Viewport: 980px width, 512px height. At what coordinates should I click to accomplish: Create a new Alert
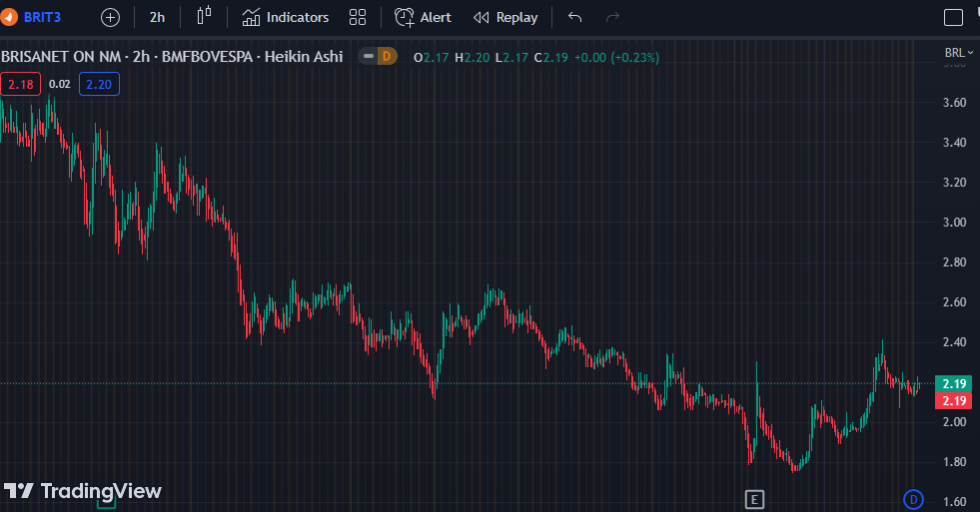tap(423, 17)
